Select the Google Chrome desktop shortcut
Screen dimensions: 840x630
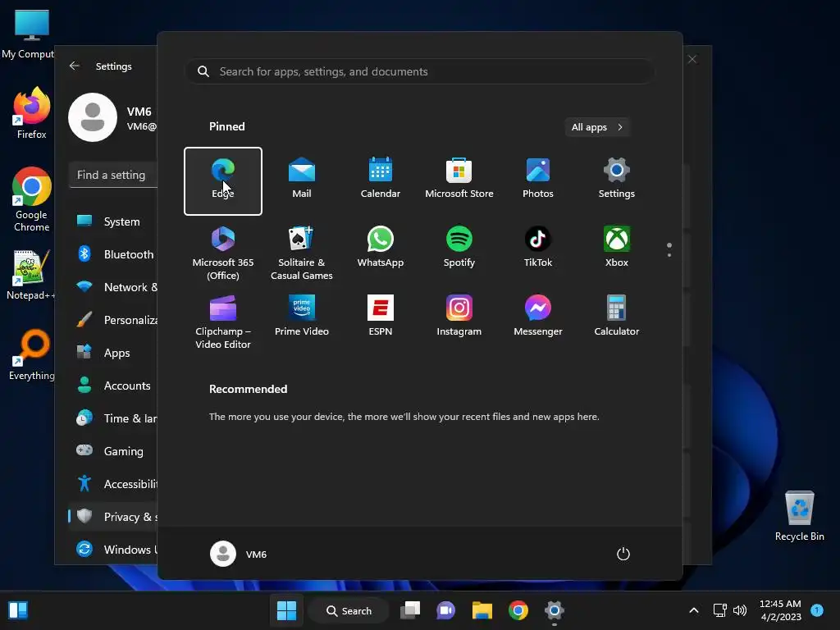point(32,199)
